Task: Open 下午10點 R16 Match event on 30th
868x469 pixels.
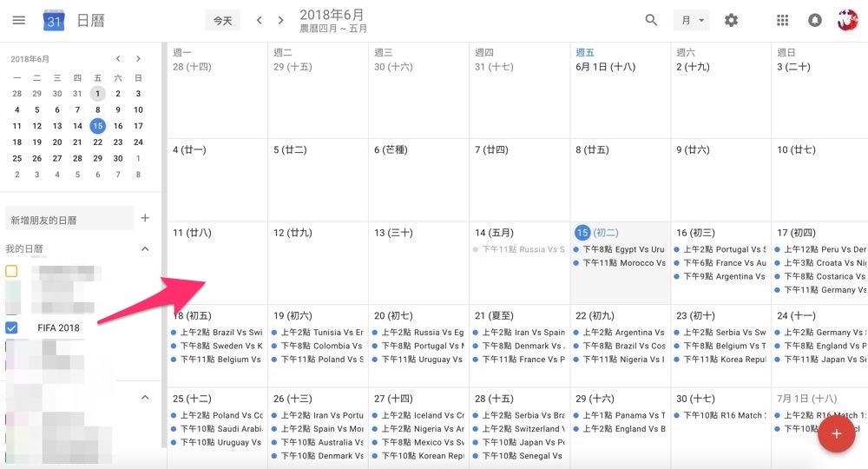Action: pos(720,415)
